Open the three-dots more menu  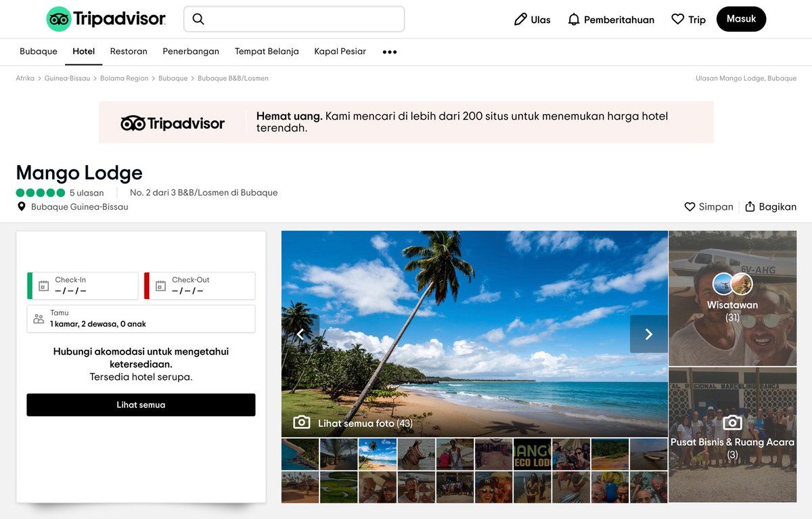(x=390, y=52)
